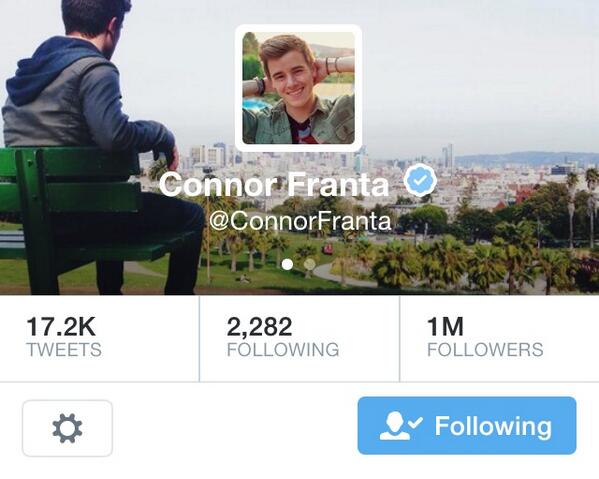Unfollow via the blue Following button
This screenshot has height=479, width=599.
point(467,426)
